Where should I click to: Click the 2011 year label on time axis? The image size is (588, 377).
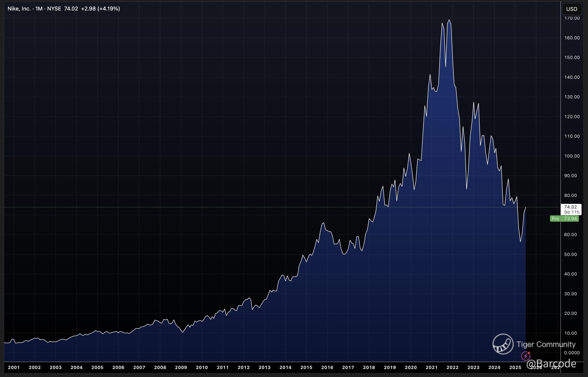[223, 368]
